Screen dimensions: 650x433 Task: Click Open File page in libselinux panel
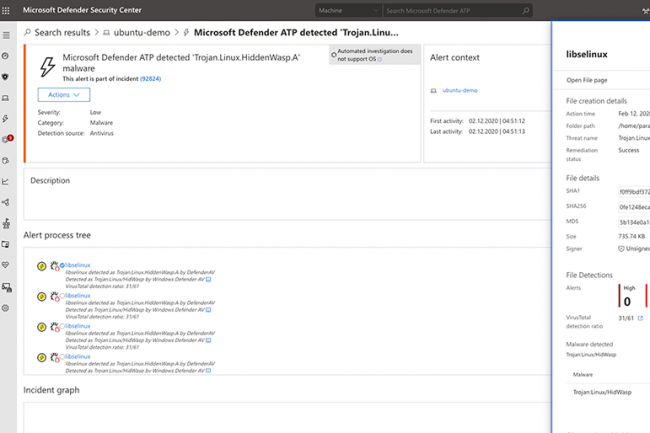(587, 80)
